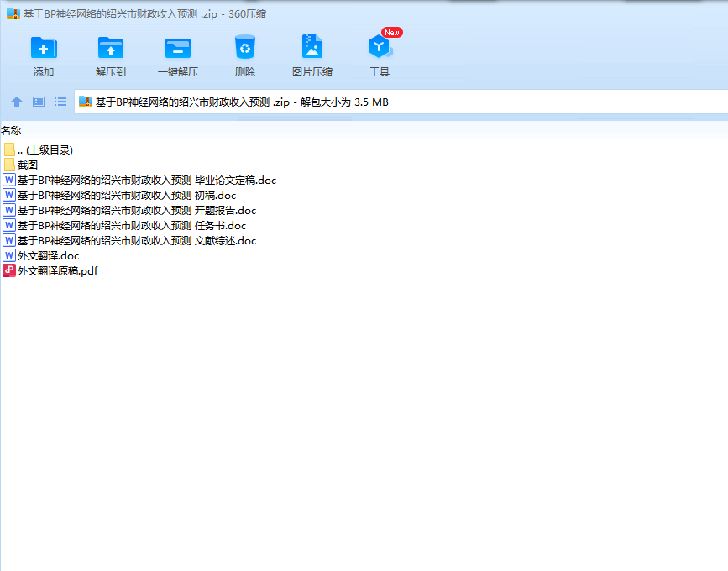728x571 pixels.
Task: Click the 一键解压 one-click extract icon
Action: 178,48
